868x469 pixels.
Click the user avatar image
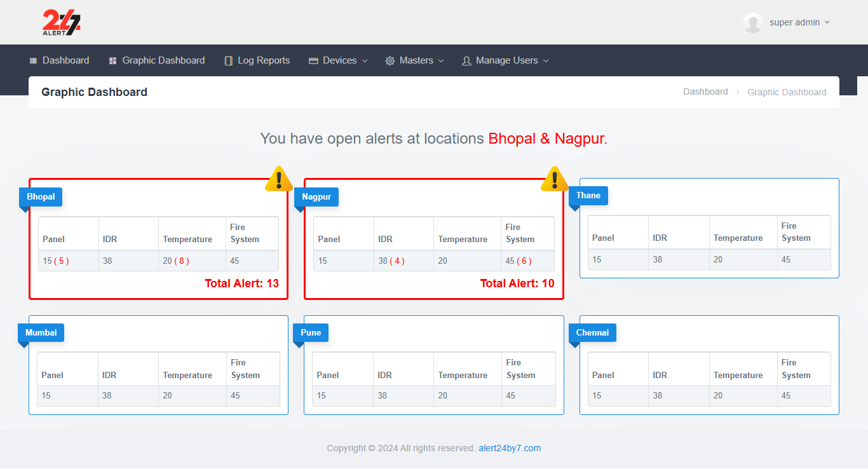tap(753, 22)
